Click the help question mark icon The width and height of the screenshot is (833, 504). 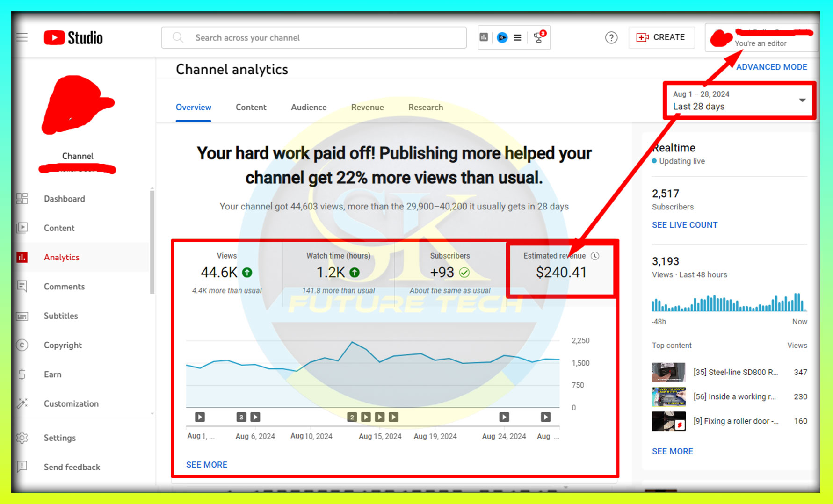pyautogui.click(x=611, y=38)
